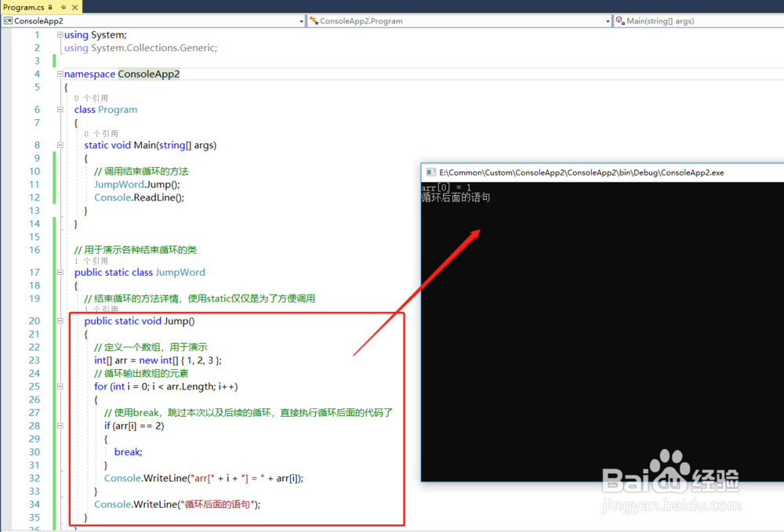
Task: Open '0 个引用' CodeLens above class Program
Action: [x=91, y=99]
